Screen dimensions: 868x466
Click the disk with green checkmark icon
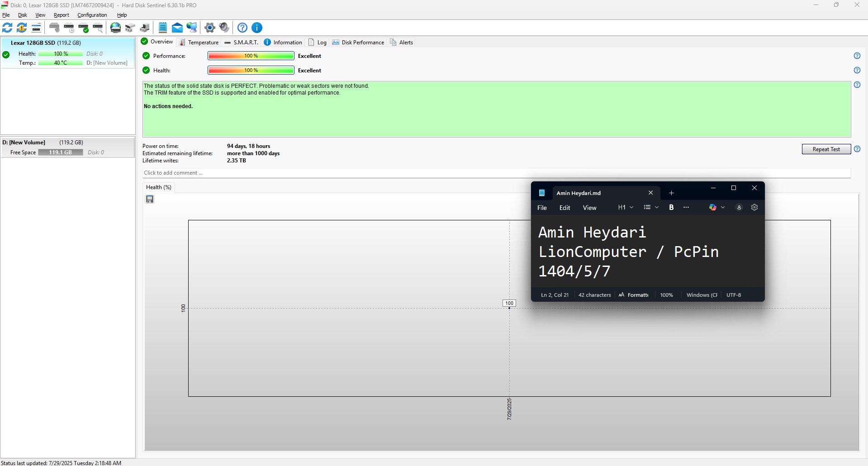click(x=83, y=28)
